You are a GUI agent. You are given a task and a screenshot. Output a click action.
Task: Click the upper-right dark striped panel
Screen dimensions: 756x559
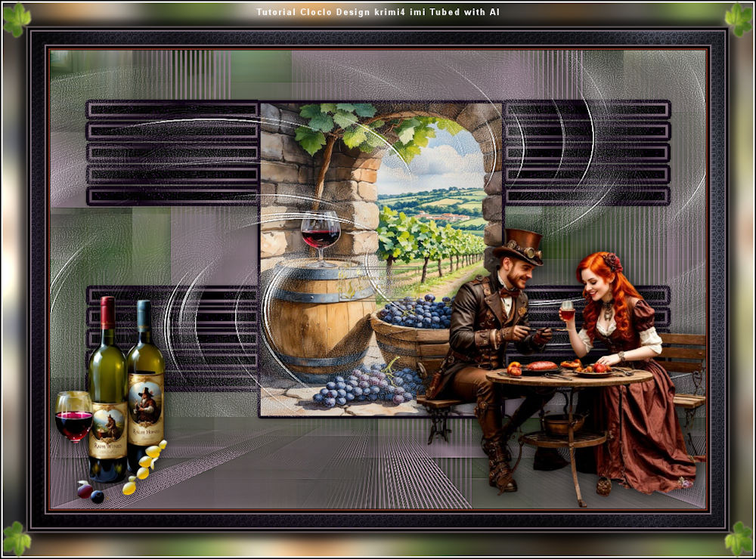(587, 153)
